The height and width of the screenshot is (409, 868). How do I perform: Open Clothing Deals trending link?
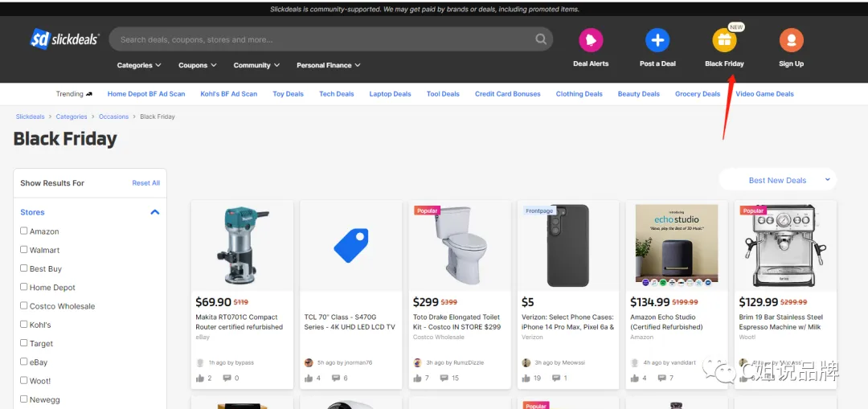(579, 94)
